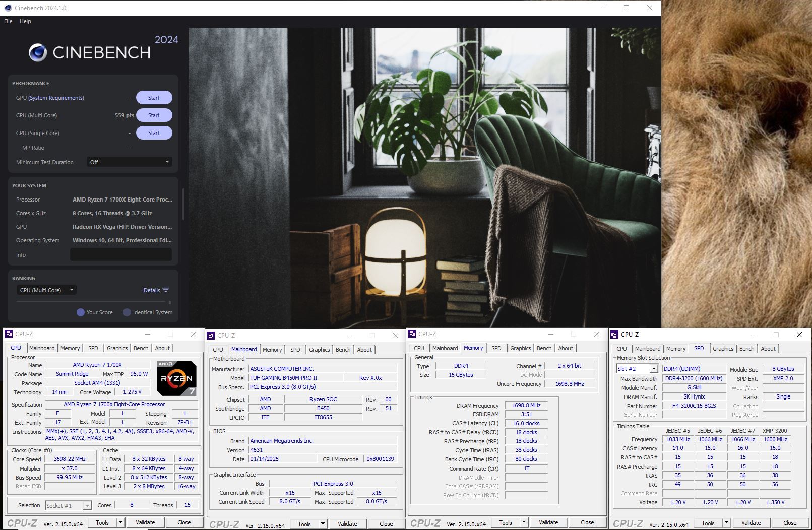
Task: Select Bench tab in SPD window
Action: point(746,349)
